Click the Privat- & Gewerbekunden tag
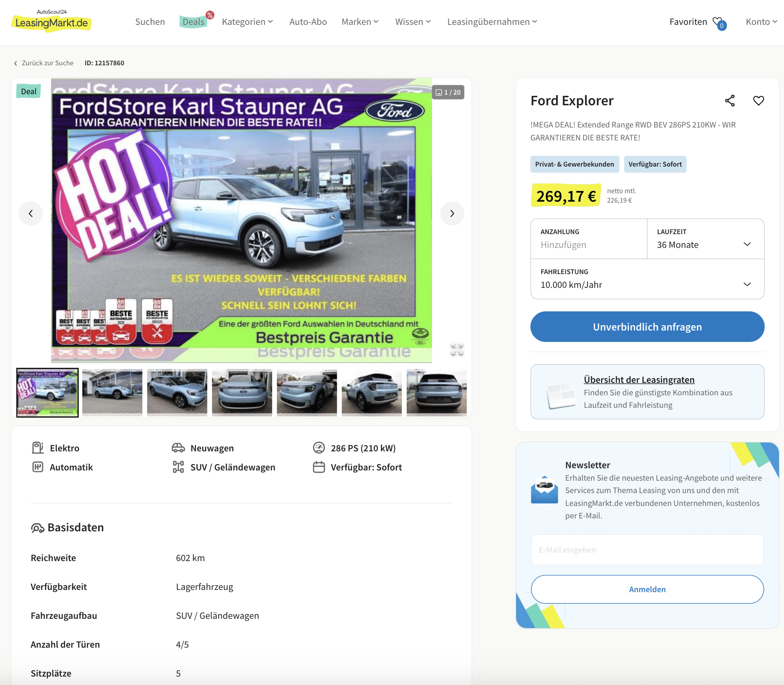The width and height of the screenshot is (784, 685). [575, 164]
